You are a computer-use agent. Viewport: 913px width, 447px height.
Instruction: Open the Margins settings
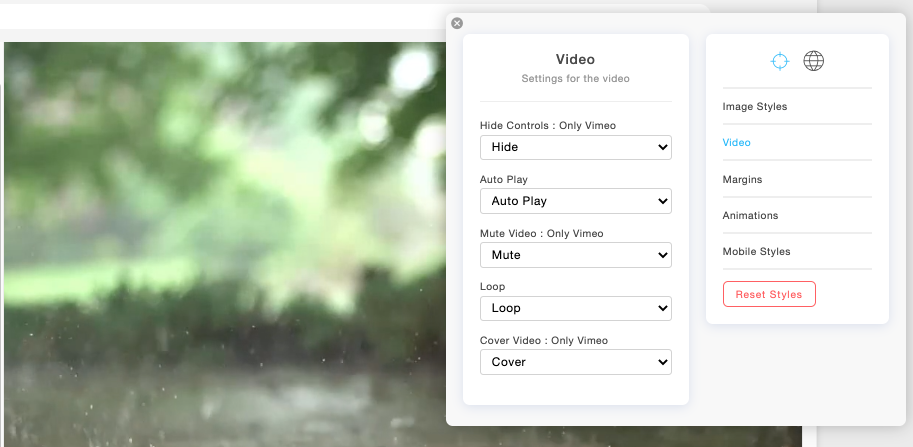click(x=743, y=180)
